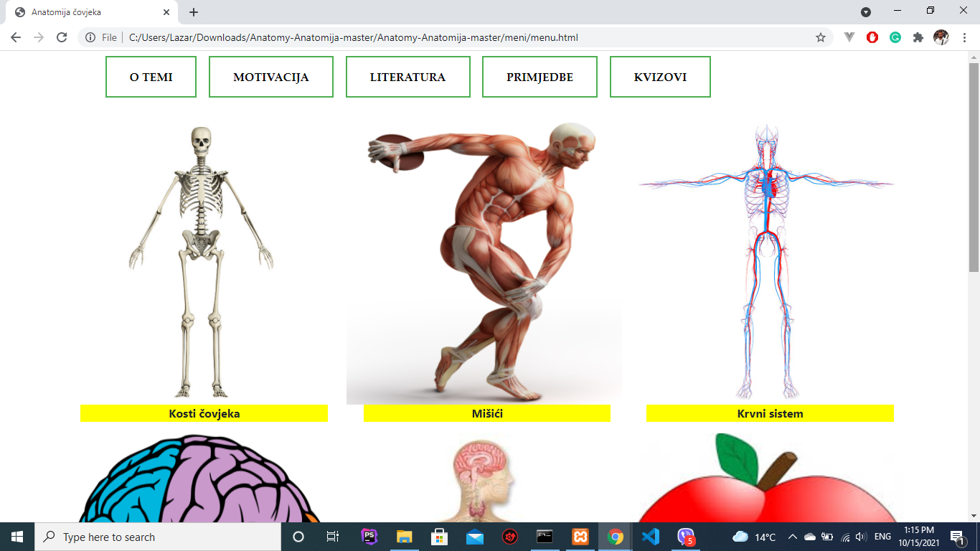The width and height of the screenshot is (980, 551).
Task: Open Viber from the taskbar
Action: pyautogui.click(x=686, y=537)
